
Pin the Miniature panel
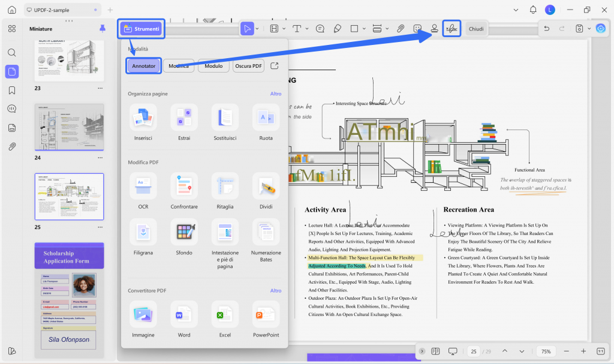pos(103,29)
